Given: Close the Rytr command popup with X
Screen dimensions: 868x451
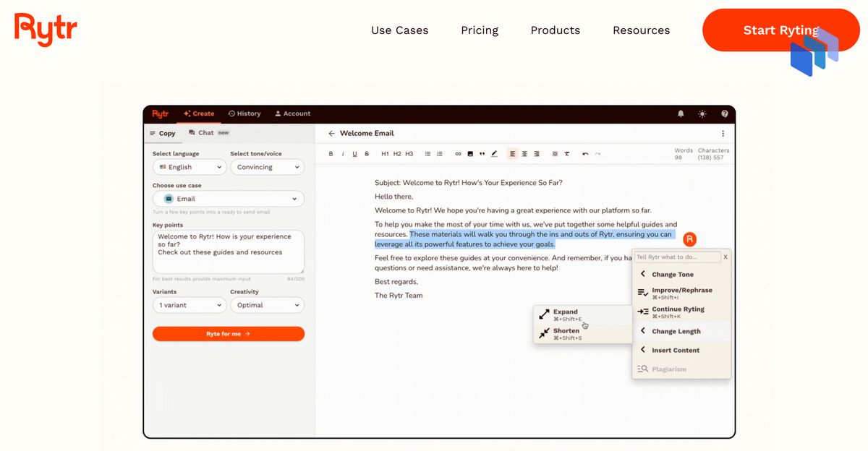Looking at the screenshot, I should pos(726,257).
